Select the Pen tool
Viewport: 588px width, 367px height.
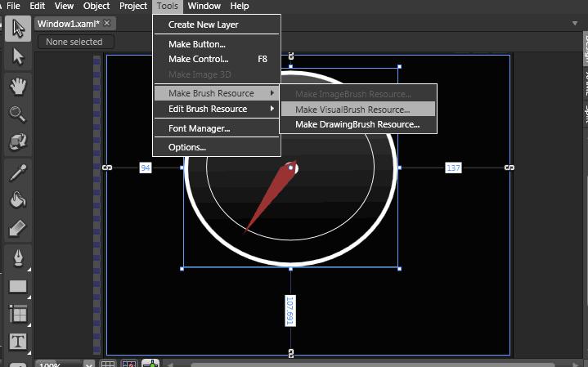(x=18, y=258)
